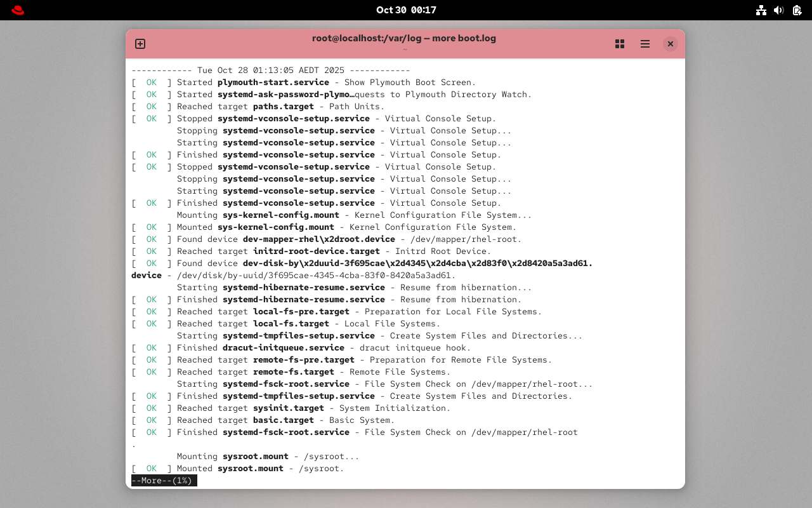Click the battery charging indicator icon

click(797, 10)
